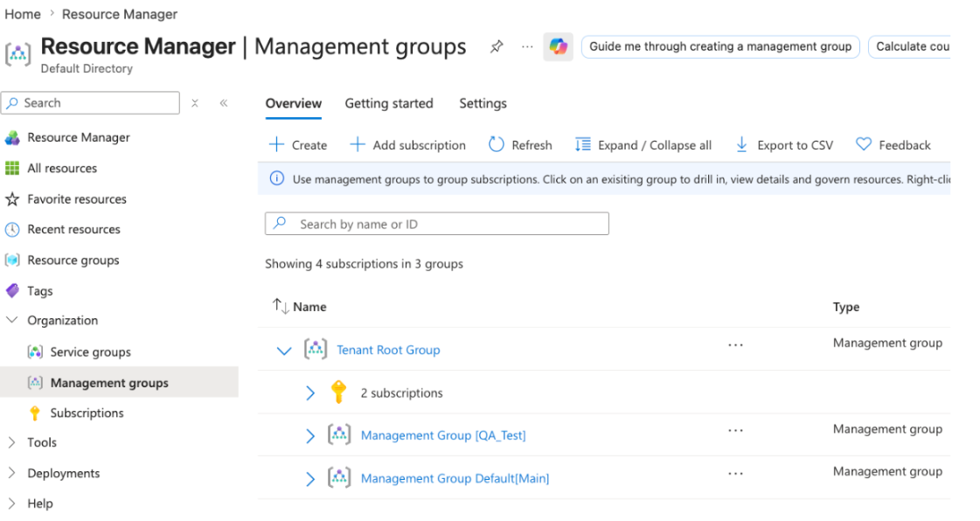The height and width of the screenshot is (521, 980).
Task: Click the Management Group [QA_Test] icon
Action: click(339, 434)
